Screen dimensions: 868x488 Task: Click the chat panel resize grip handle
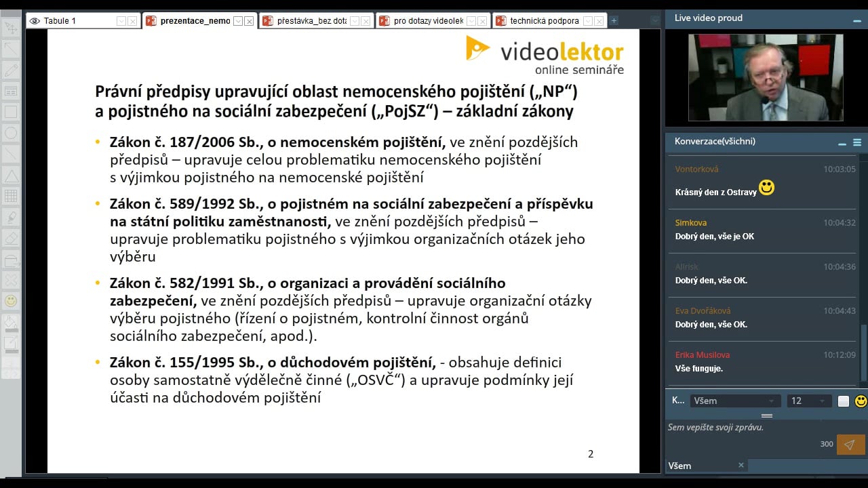[767, 415]
